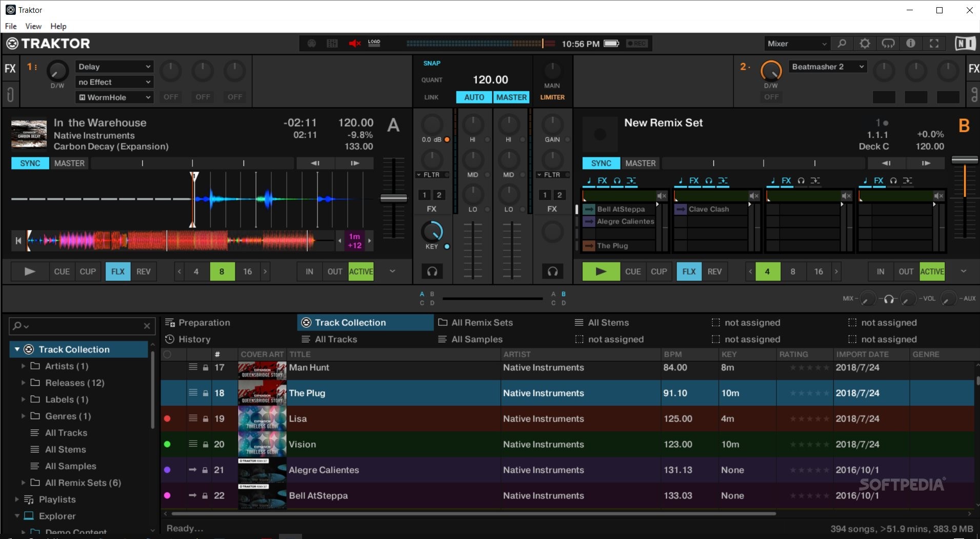The height and width of the screenshot is (539, 980).
Task: Open preferences gear icon in the header
Action: 865,44
